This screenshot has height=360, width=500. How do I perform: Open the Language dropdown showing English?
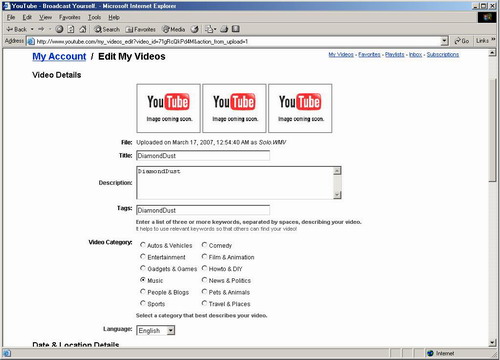(x=156, y=330)
